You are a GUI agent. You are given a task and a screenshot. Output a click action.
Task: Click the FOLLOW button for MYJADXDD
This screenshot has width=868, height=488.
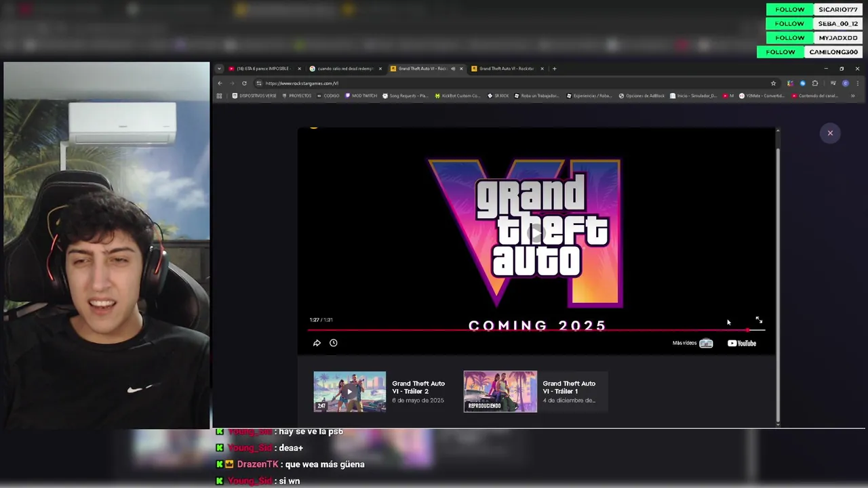pos(790,38)
